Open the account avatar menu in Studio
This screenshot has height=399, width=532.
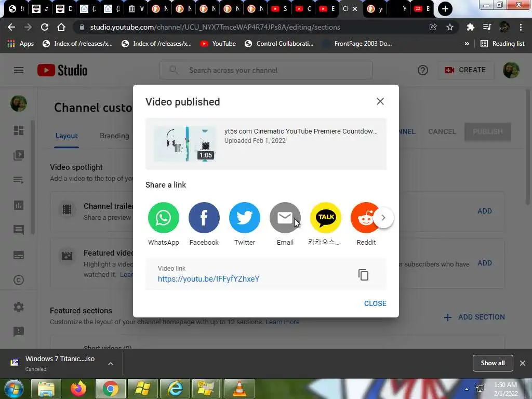511,70
